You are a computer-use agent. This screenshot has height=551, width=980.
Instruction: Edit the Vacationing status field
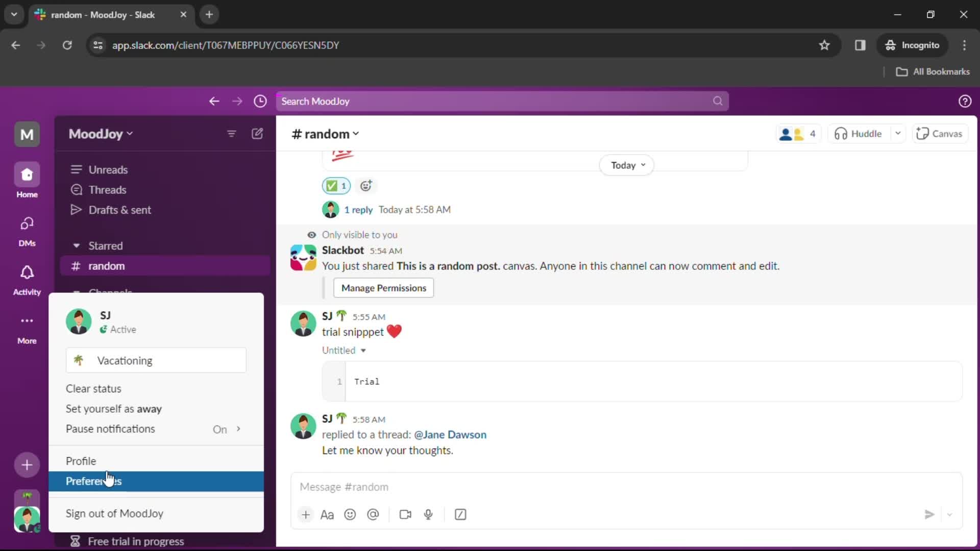pos(156,361)
